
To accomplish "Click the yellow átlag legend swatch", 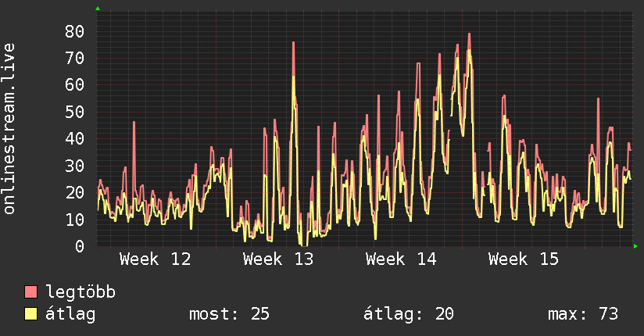I will (30, 313).
